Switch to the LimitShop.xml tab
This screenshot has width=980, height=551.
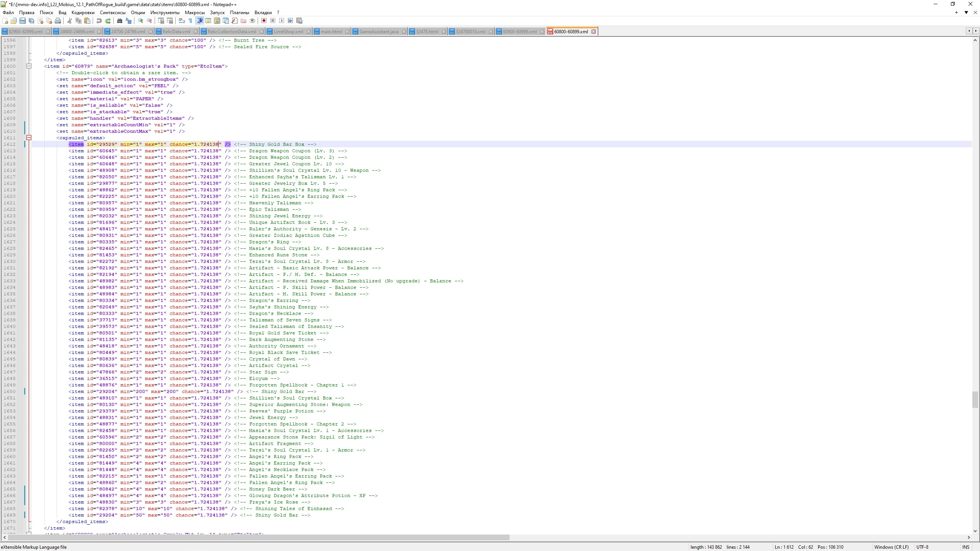coord(288,32)
